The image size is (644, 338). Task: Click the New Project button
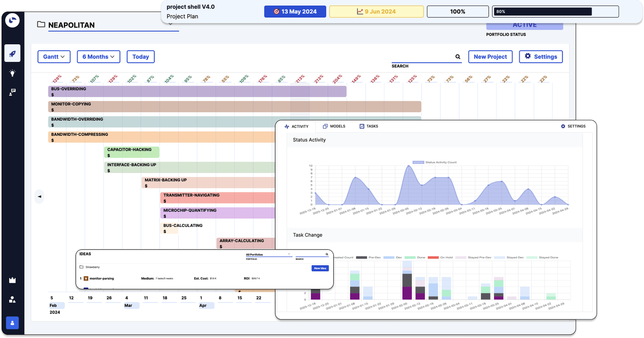coord(490,57)
